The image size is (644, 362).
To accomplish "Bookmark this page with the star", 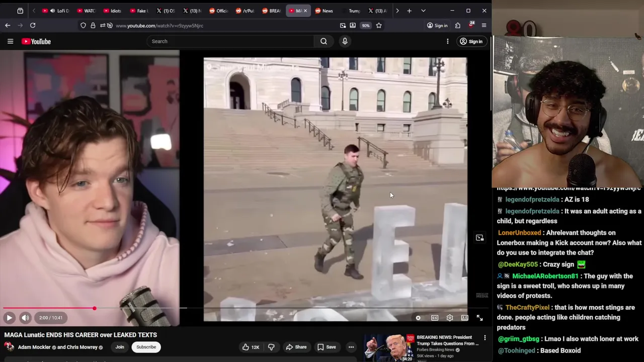I will point(379,25).
